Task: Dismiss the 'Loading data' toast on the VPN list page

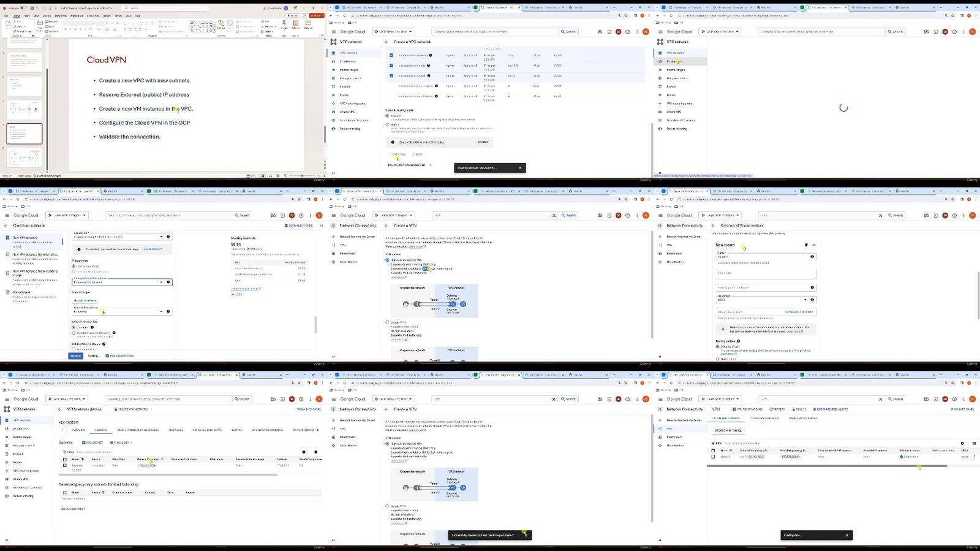Action: click(x=847, y=535)
